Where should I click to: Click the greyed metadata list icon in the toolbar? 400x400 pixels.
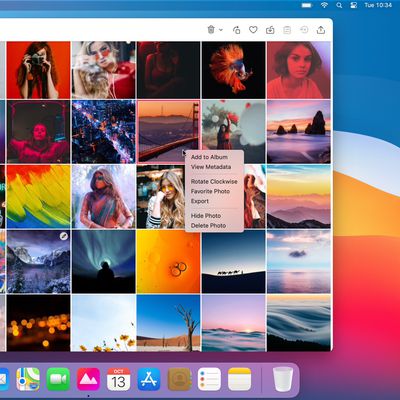tap(287, 30)
